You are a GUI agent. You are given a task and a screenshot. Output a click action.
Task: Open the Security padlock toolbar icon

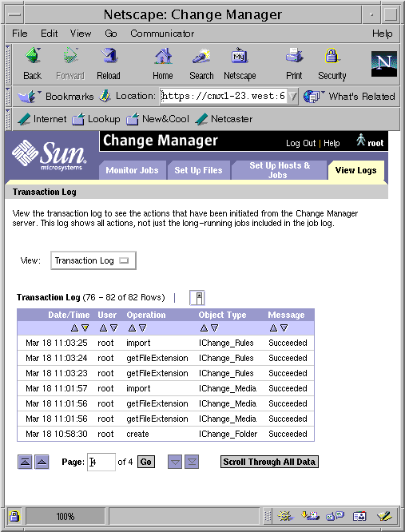click(332, 56)
